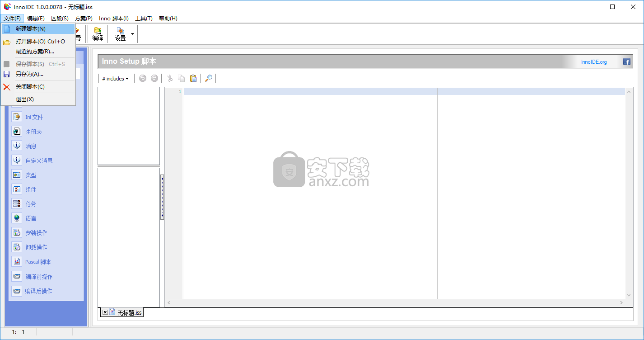This screenshot has width=644, height=340.
Task: Open the 方案(P) menu
Action: [x=84, y=19]
